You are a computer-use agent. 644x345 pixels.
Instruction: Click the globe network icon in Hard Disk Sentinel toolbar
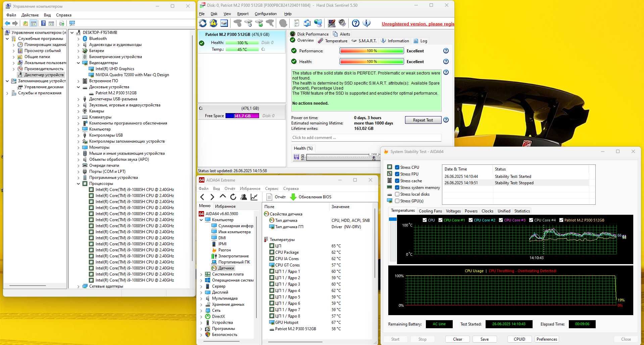[318, 23]
